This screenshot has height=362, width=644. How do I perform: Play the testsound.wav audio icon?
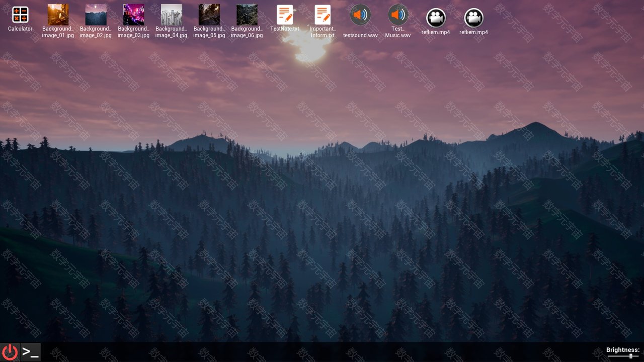pyautogui.click(x=360, y=15)
